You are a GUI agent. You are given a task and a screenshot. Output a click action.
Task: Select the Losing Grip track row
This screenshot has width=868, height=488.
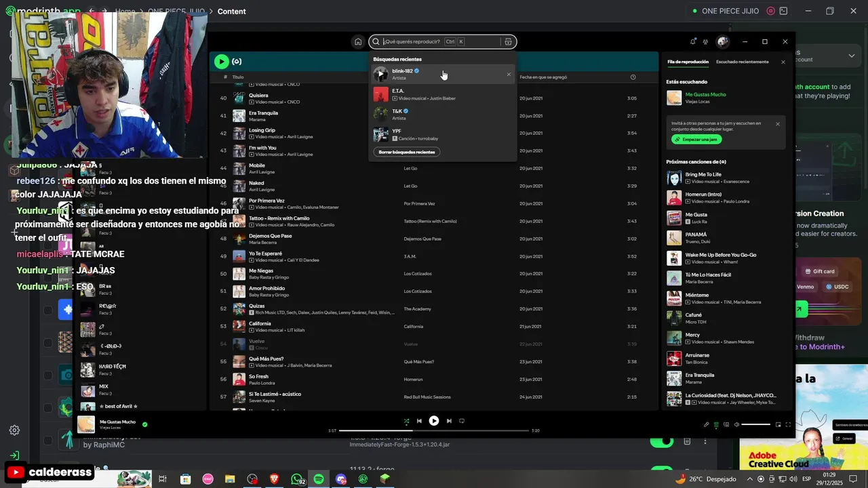click(434, 134)
